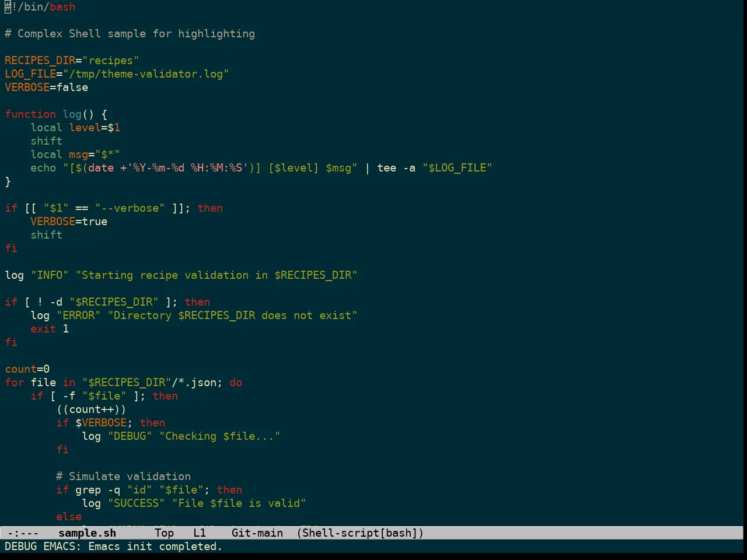Screen dimensions: 747x560
Task: Click the ((count++)) expression
Action: click(x=91, y=409)
